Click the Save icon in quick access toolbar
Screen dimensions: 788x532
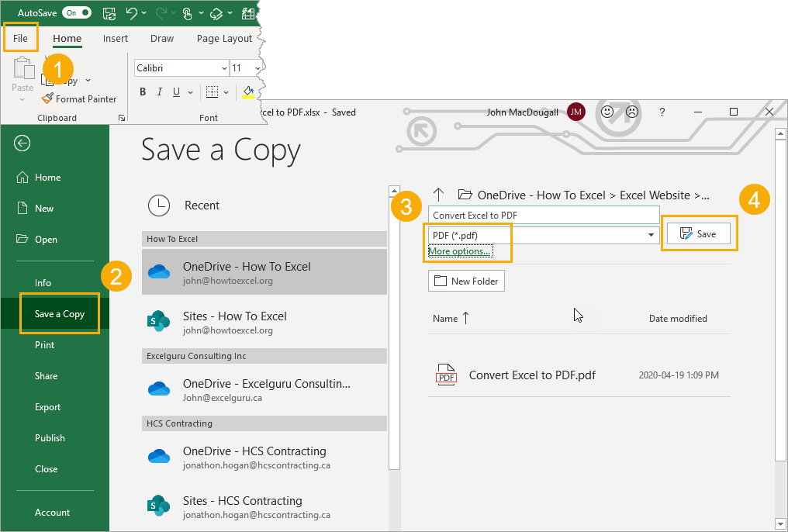(x=109, y=13)
